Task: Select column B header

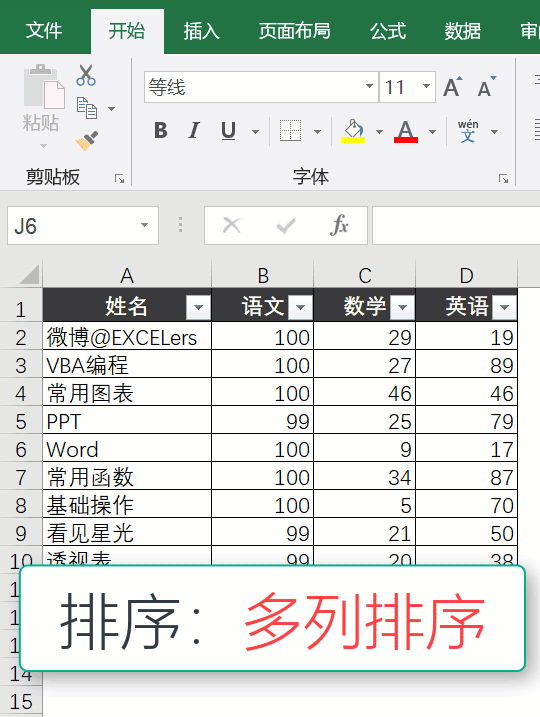Action: point(263,275)
